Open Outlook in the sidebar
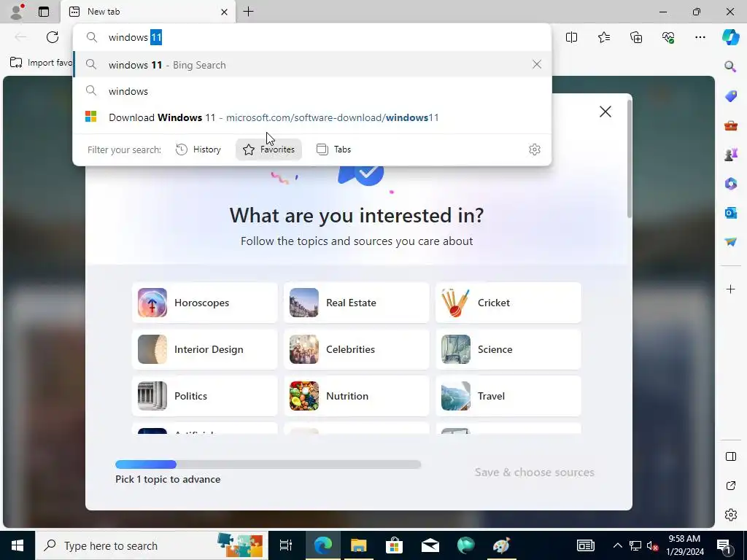Viewport: 747px width, 560px height. coord(730,212)
